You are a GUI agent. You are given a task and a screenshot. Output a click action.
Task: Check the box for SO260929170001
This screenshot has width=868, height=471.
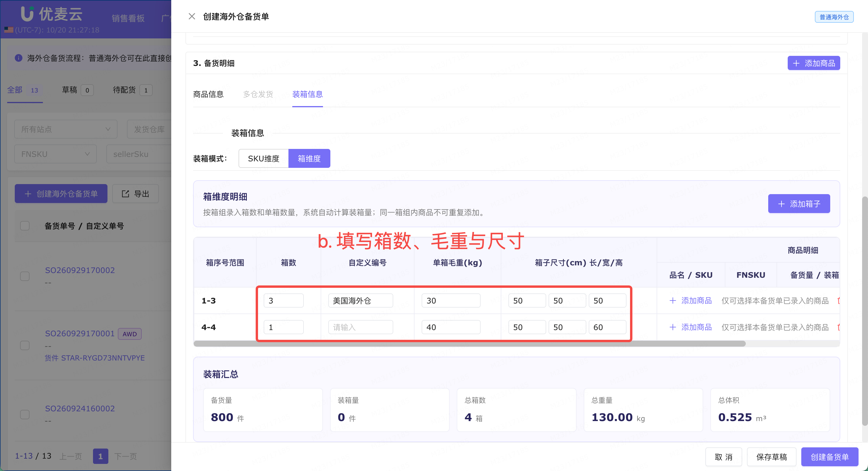click(x=25, y=345)
